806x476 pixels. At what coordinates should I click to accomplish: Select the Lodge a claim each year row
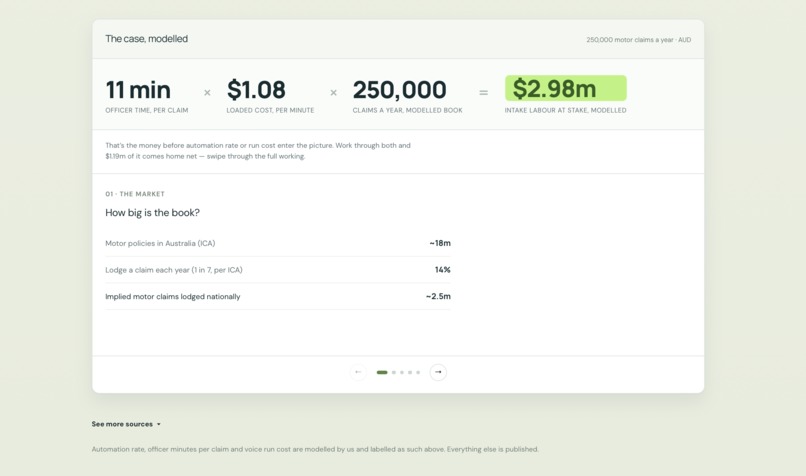(278, 270)
